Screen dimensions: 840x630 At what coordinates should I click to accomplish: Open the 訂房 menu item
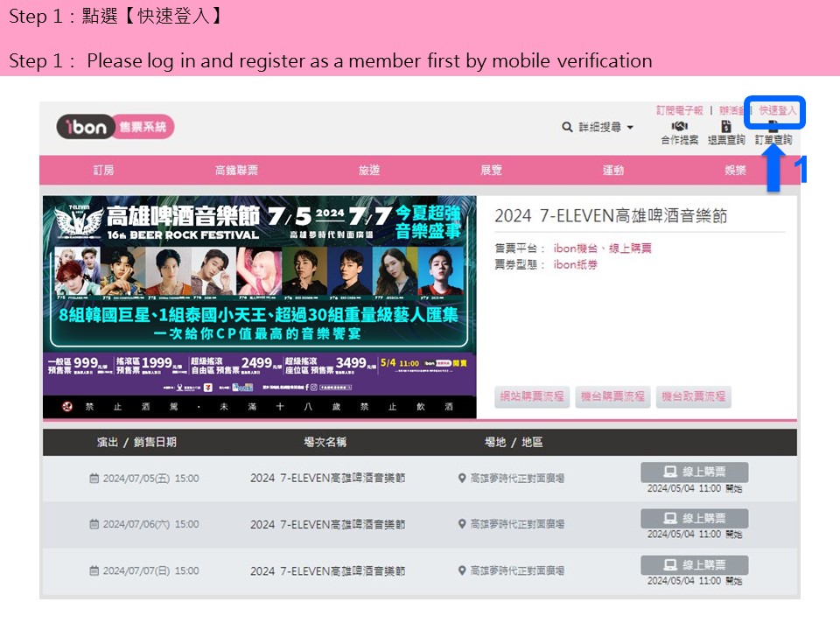pyautogui.click(x=103, y=171)
